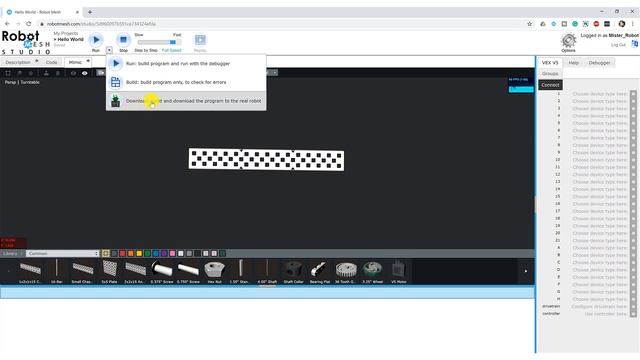Screen dimensions: 640x360
Task: Pick the 36 Tooth Gear part
Action: tap(346, 271)
